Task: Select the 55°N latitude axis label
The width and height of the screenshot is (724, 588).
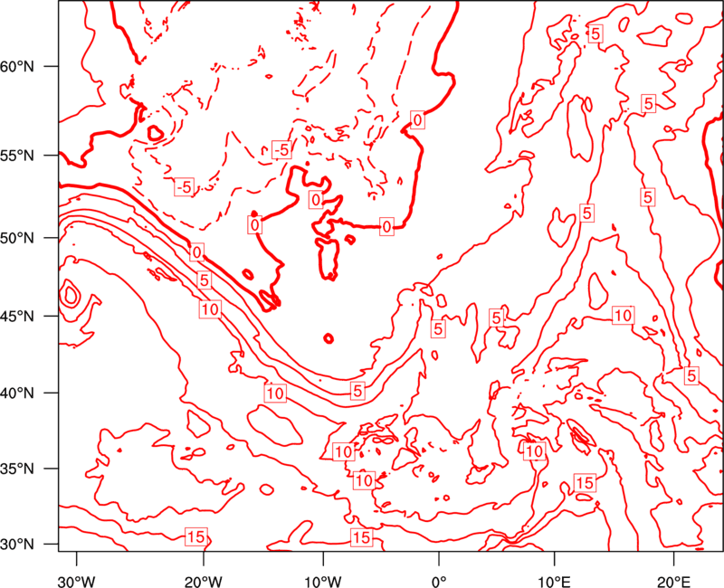Action: click(17, 156)
